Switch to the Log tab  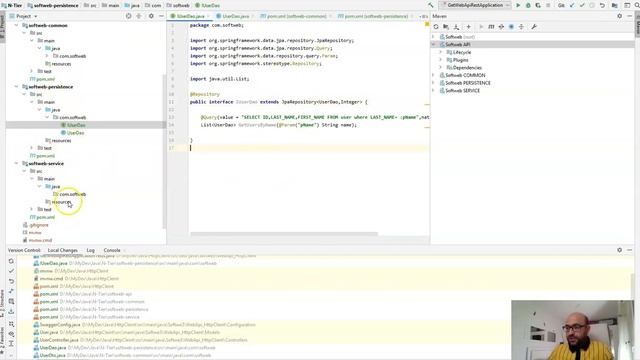(91, 250)
